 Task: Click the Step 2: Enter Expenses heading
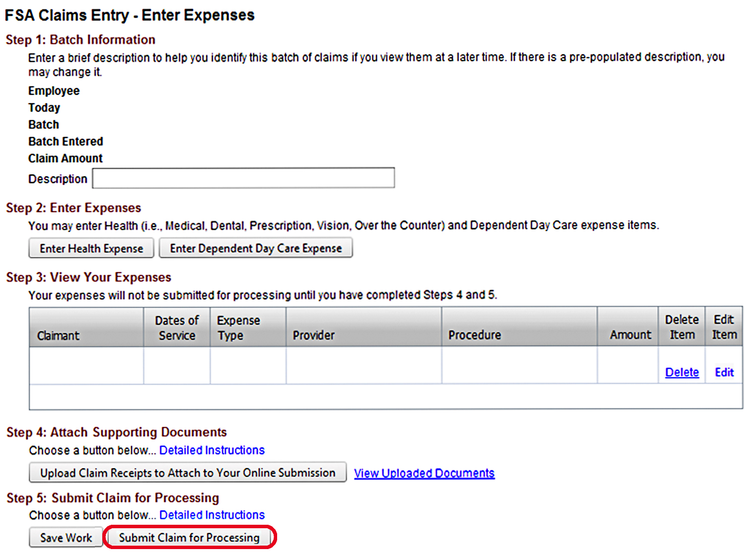(74, 208)
